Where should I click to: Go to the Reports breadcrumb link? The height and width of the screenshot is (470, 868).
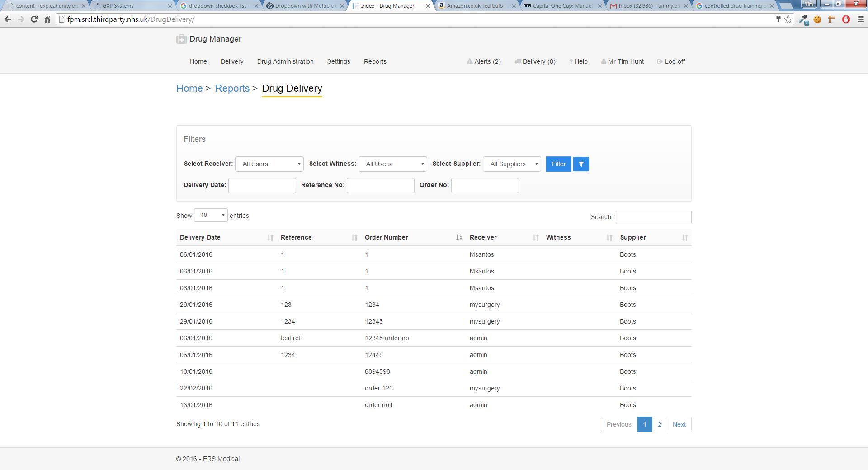pyautogui.click(x=232, y=89)
